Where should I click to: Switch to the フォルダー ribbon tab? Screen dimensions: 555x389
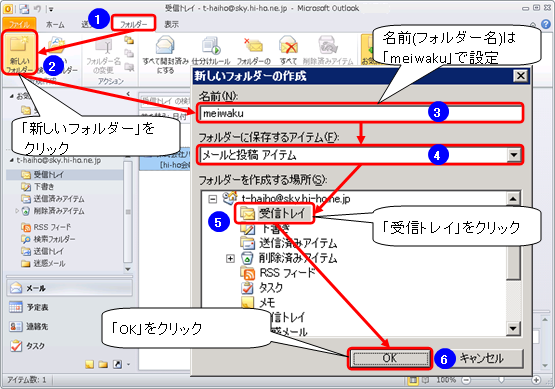[134, 24]
